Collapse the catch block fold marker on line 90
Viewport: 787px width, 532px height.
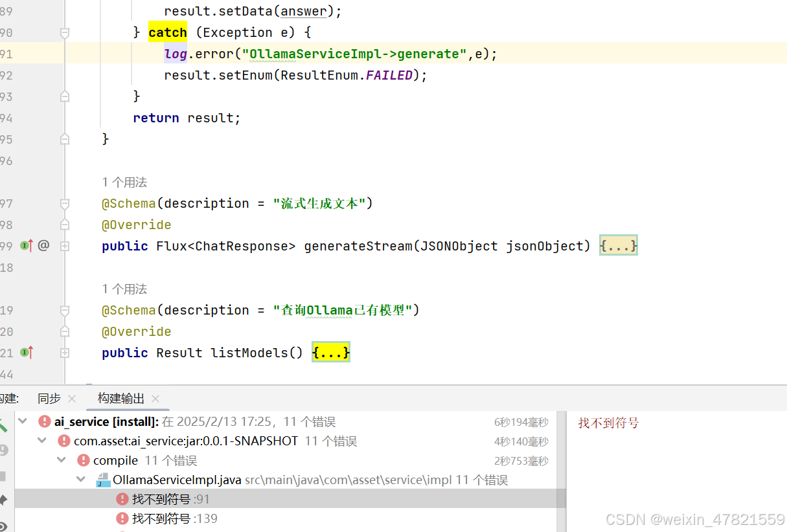[x=64, y=32]
